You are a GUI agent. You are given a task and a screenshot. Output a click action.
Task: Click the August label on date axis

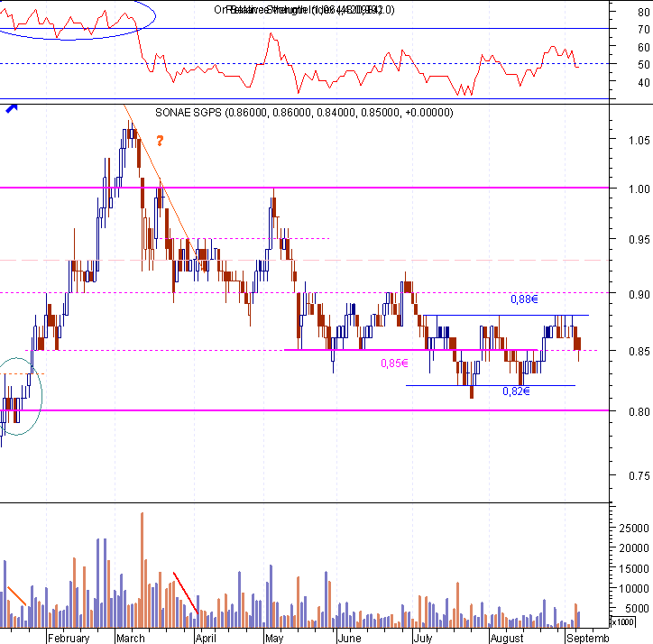pos(507,638)
